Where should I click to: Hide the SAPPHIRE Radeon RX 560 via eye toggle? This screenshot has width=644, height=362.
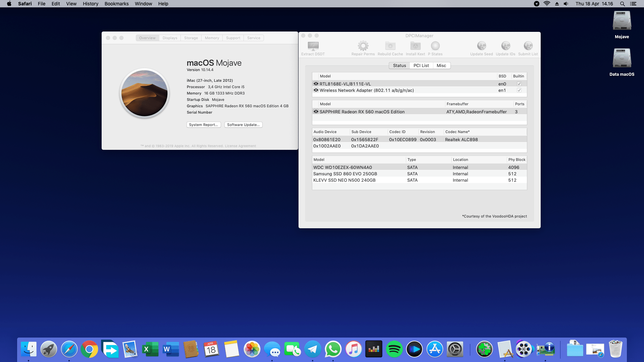[x=316, y=112]
